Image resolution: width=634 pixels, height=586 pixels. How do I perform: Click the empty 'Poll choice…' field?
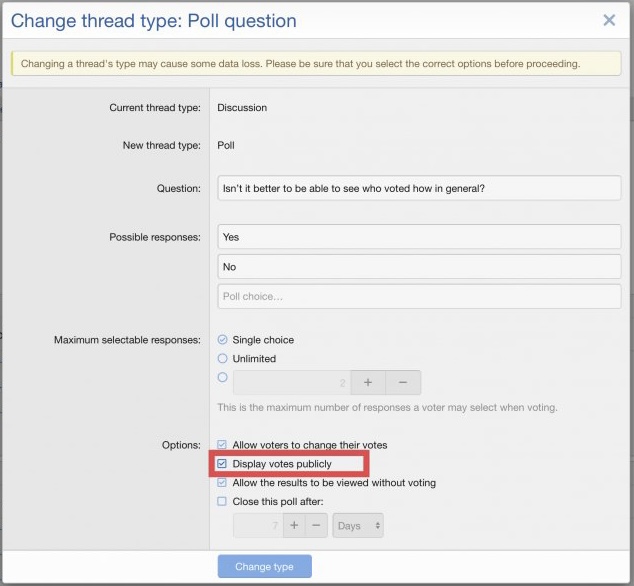click(x=419, y=297)
